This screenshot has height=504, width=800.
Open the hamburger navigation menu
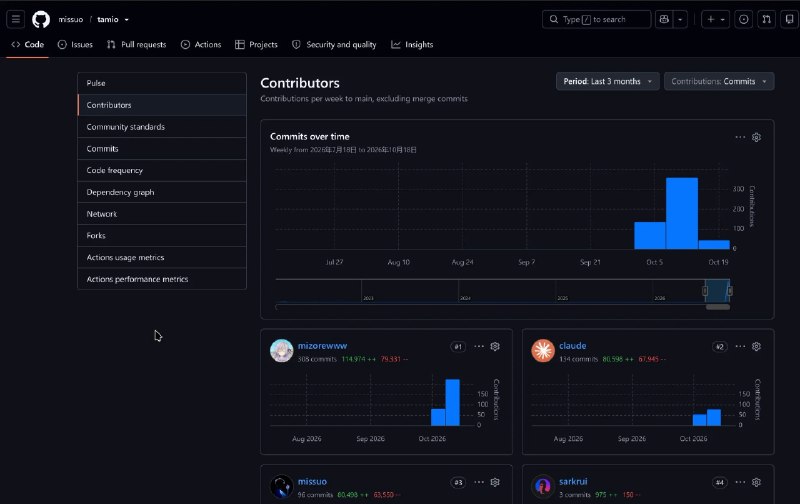(16, 19)
